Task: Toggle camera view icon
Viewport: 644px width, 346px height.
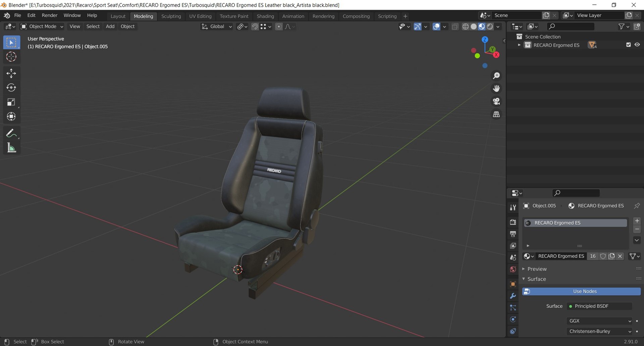Action: (496, 101)
